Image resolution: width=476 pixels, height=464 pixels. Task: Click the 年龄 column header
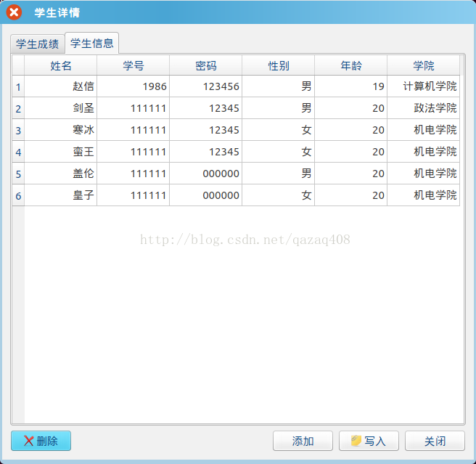tap(350, 65)
